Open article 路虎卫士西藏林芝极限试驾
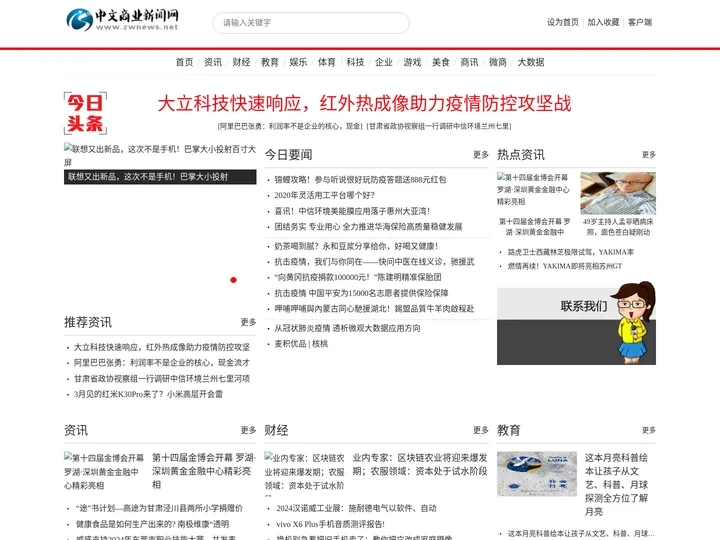Screen dimensions: 720x540 tap(571, 252)
